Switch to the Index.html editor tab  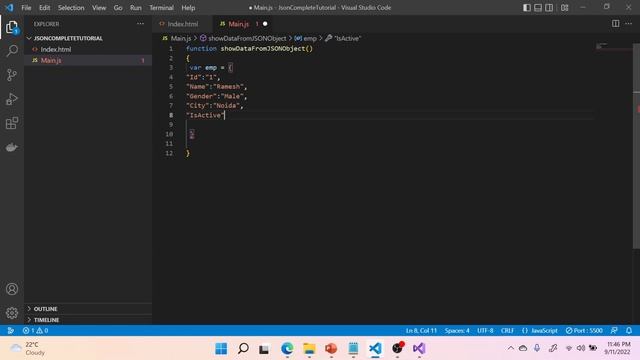[182, 24]
